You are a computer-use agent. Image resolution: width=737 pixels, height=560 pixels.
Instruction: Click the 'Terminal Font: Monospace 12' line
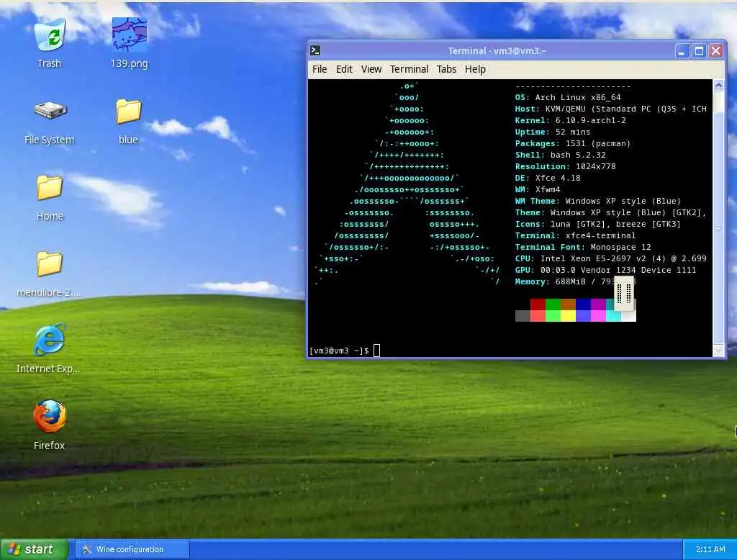click(x=583, y=248)
